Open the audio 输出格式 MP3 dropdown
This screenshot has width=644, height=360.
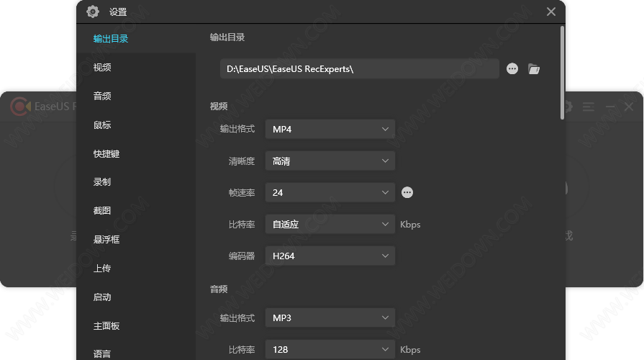pos(330,318)
